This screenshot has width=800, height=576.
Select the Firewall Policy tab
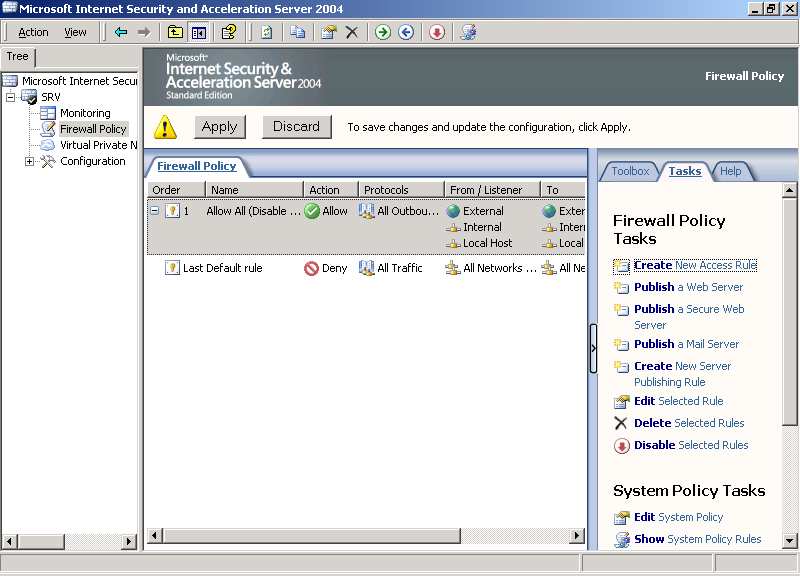[196, 166]
